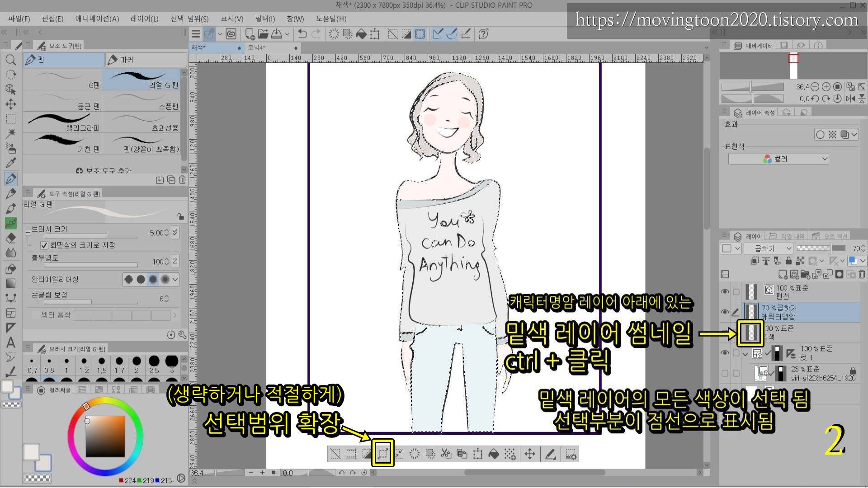Switch to the 코믹4* document tab
Viewport: 868px width, 488px height.
coord(257,47)
